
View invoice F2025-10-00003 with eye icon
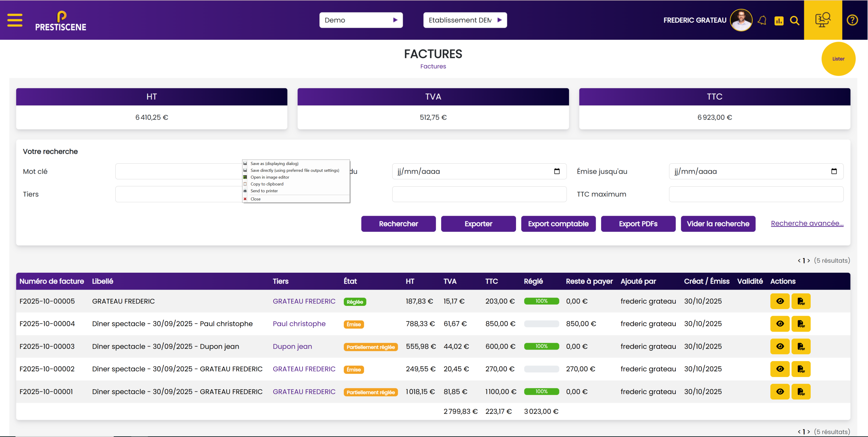tap(780, 347)
